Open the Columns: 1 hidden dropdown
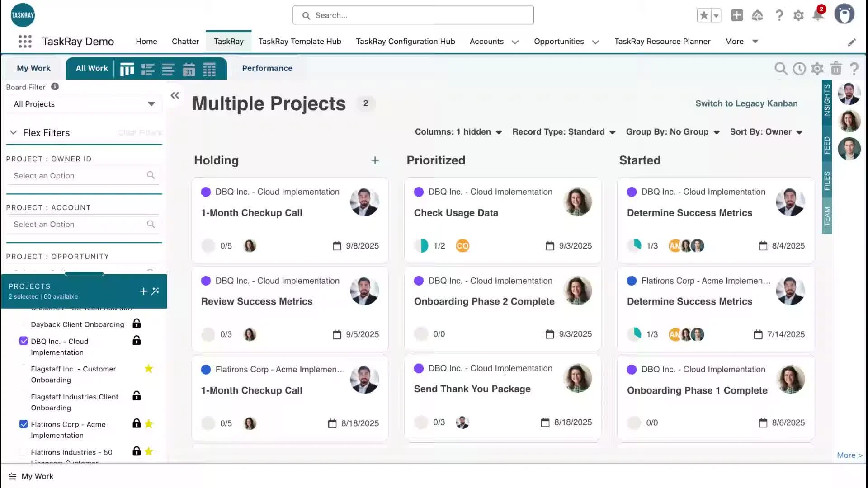The width and height of the screenshot is (868, 488). (x=458, y=132)
